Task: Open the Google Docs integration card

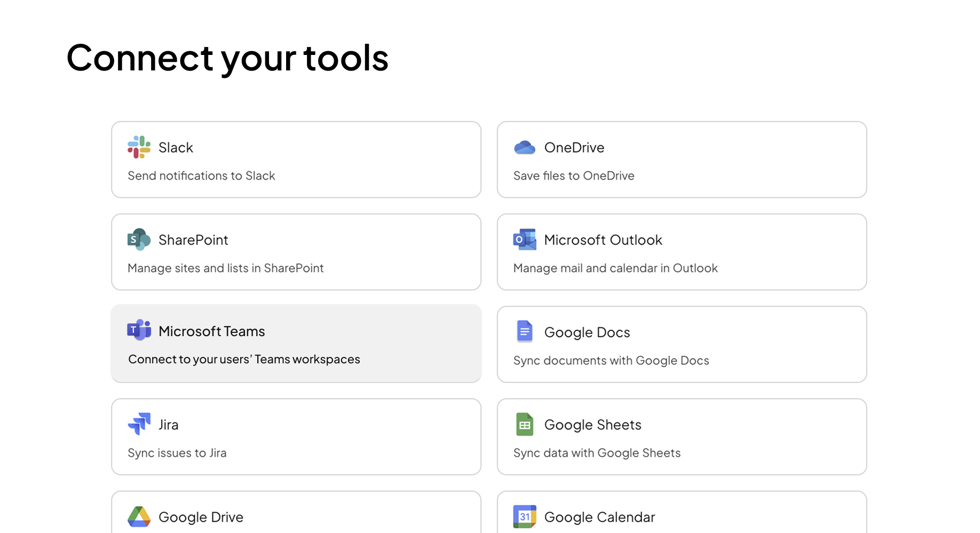Action: [x=682, y=344]
